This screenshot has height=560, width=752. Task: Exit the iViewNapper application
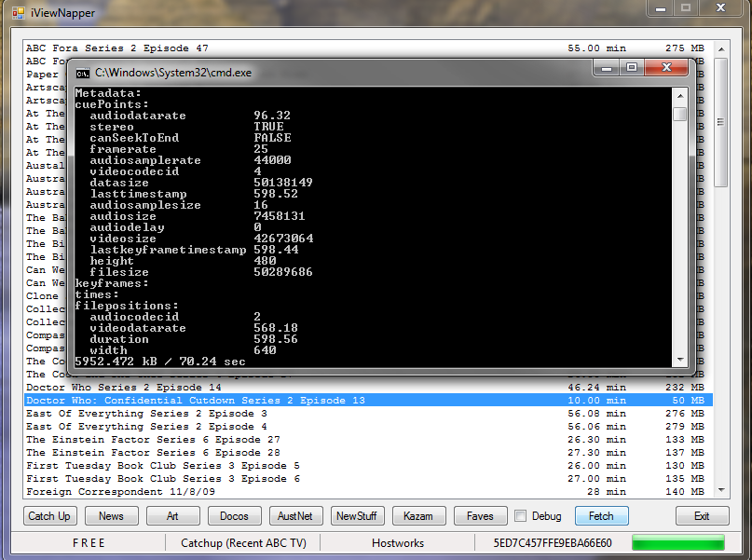click(702, 516)
